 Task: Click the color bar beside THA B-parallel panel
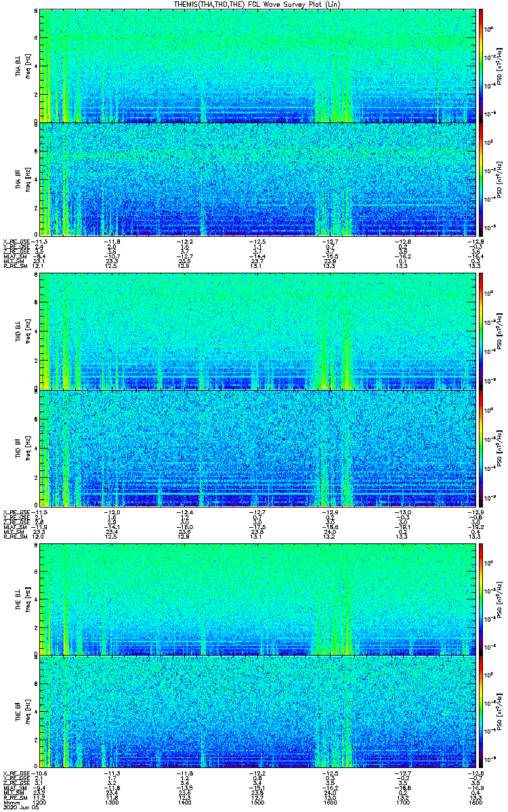click(x=482, y=179)
